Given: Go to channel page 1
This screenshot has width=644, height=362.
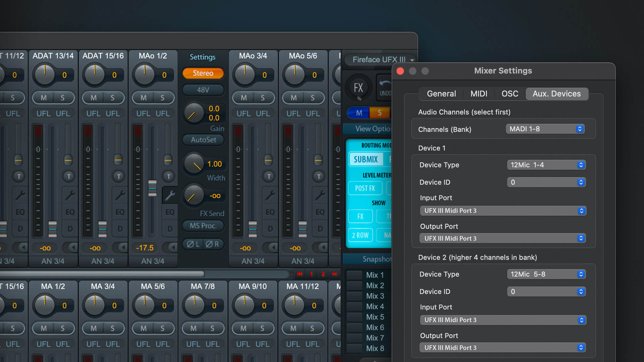Looking at the screenshot, I should tap(311, 274).
